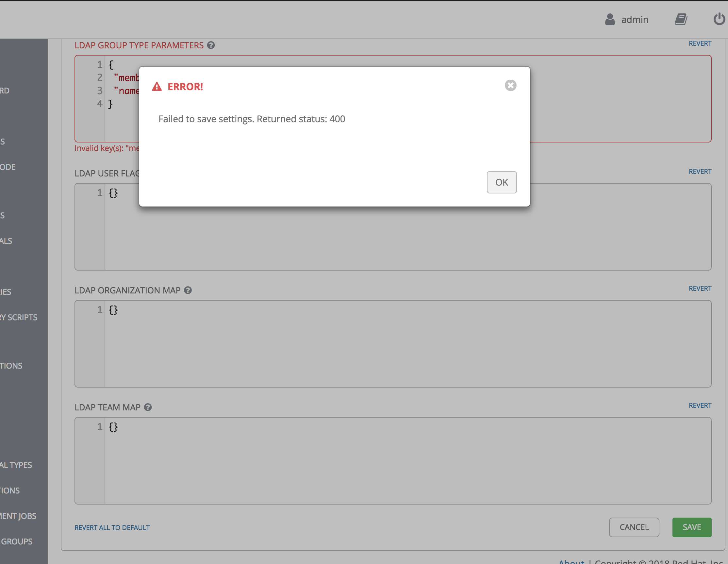Open help for LDAP TEAM MAP
The width and height of the screenshot is (728, 564).
148,407
